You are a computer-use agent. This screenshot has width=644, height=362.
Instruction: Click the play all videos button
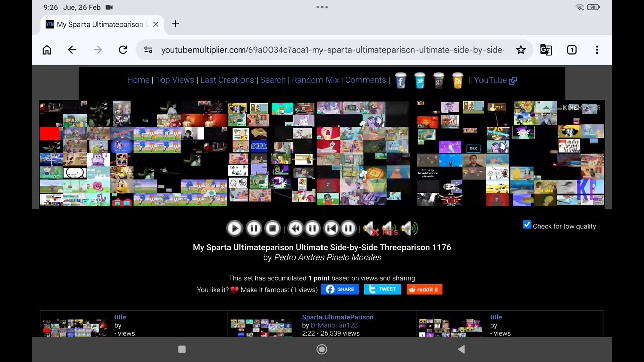pyautogui.click(x=234, y=229)
